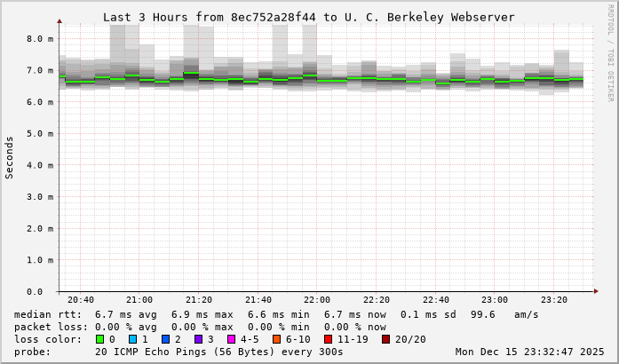
Task: Select the 22:00 mark on time axis
Action: click(317, 300)
